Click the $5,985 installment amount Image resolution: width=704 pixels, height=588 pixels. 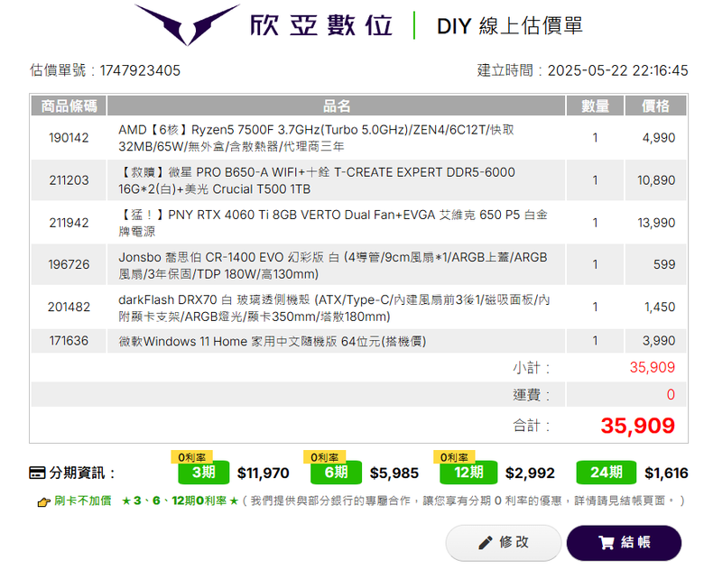tap(394, 473)
